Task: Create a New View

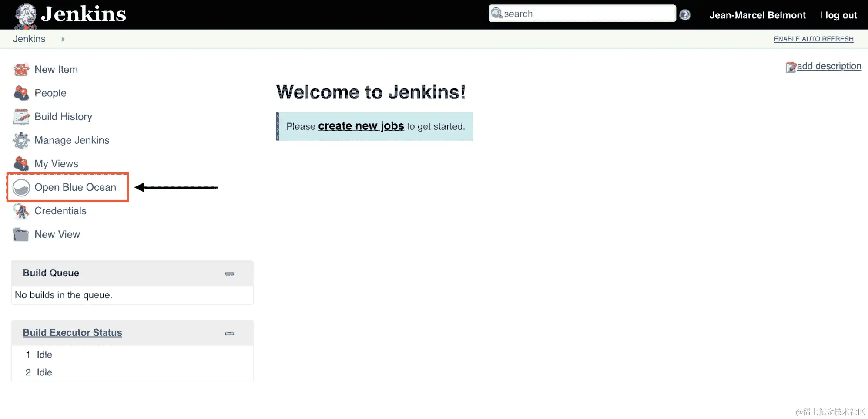Action: coord(57,234)
